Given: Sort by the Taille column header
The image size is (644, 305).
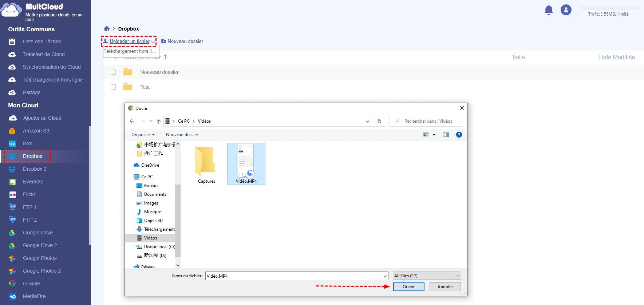Looking at the screenshot, I should click(518, 58).
